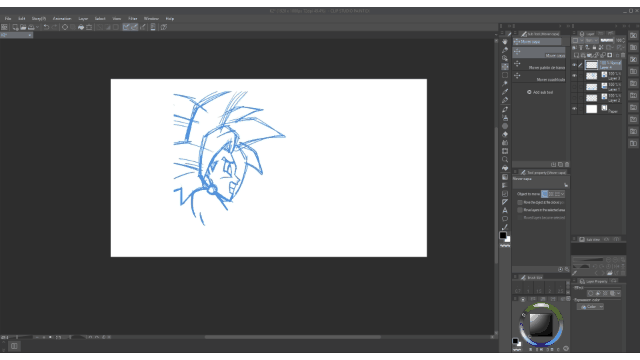Click Add sub tool button
The height and width of the screenshot is (360, 640).
pyautogui.click(x=540, y=92)
